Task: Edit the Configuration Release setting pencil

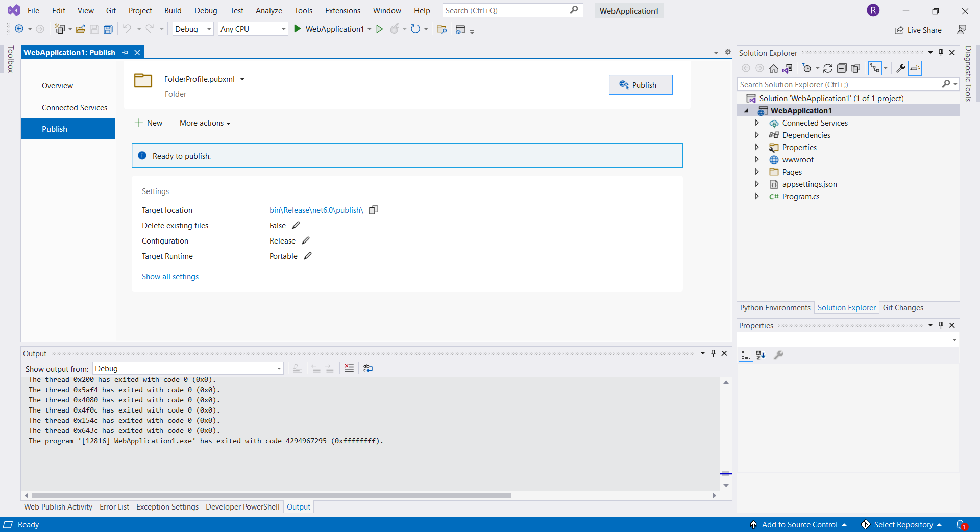Action: (306, 240)
